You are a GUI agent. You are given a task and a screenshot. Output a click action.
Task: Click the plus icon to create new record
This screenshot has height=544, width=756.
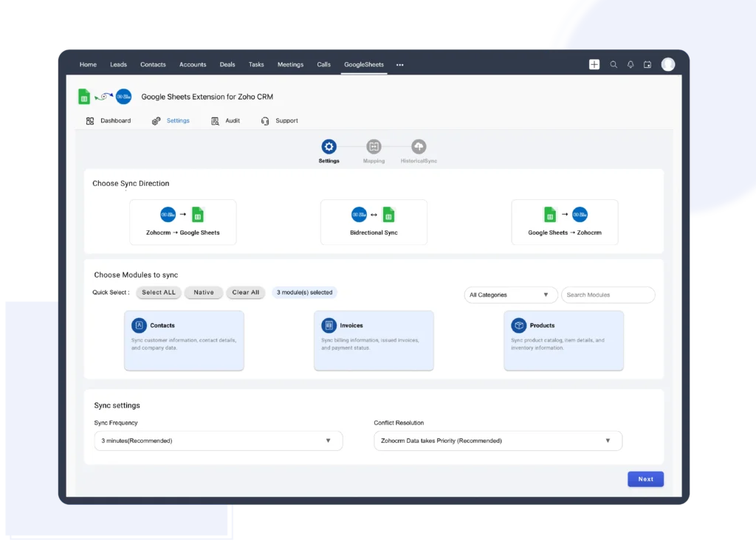594,64
